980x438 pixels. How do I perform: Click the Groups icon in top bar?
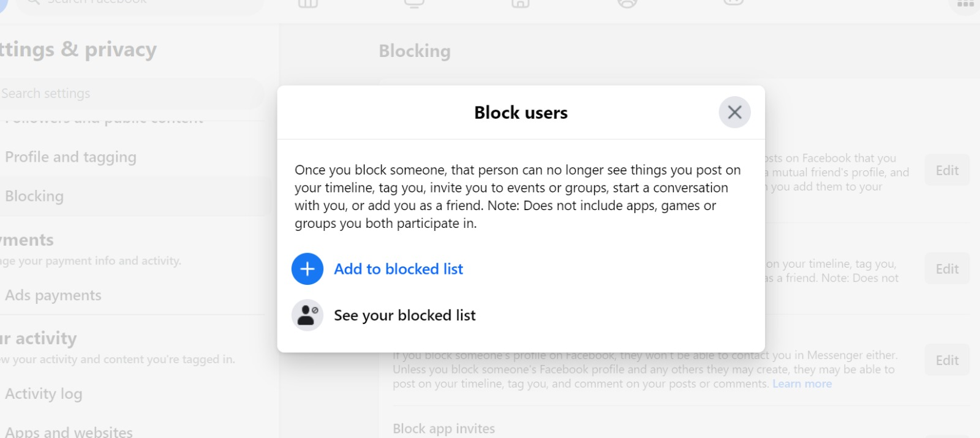(x=627, y=4)
